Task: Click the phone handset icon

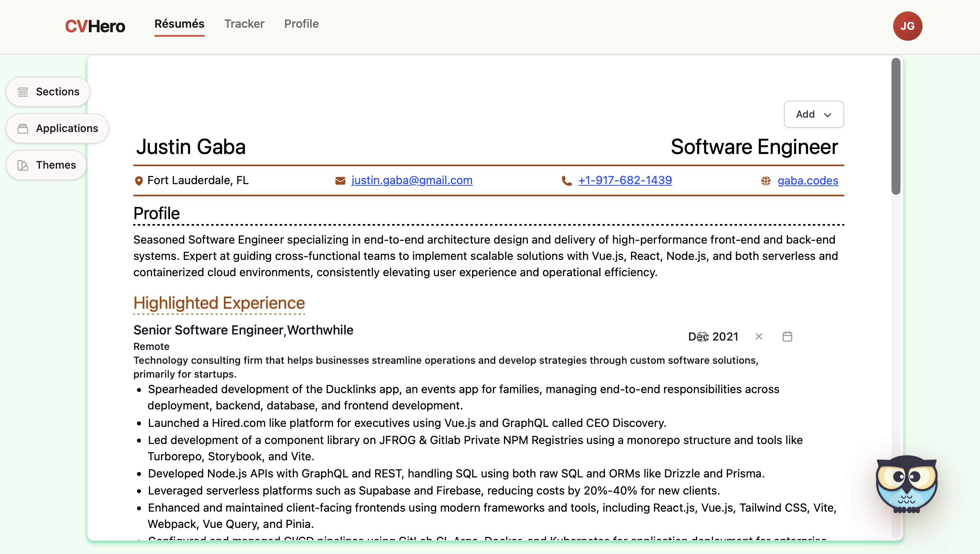Action: (567, 180)
